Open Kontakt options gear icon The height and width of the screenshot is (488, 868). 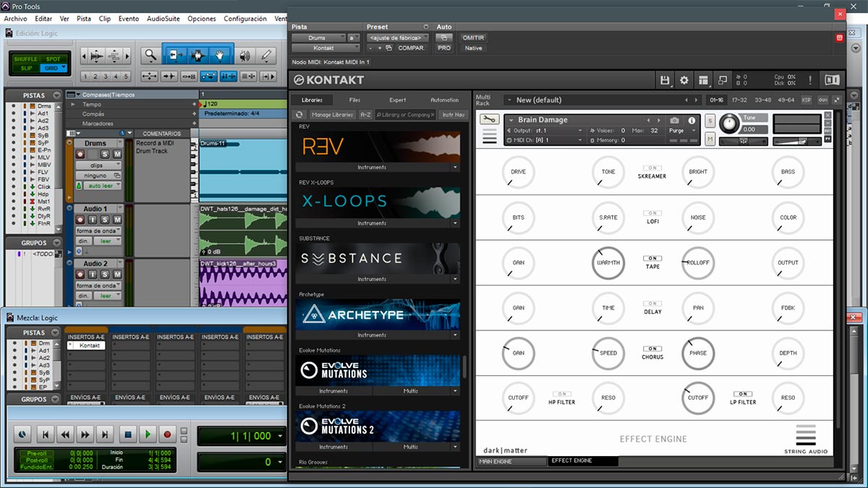pos(684,80)
